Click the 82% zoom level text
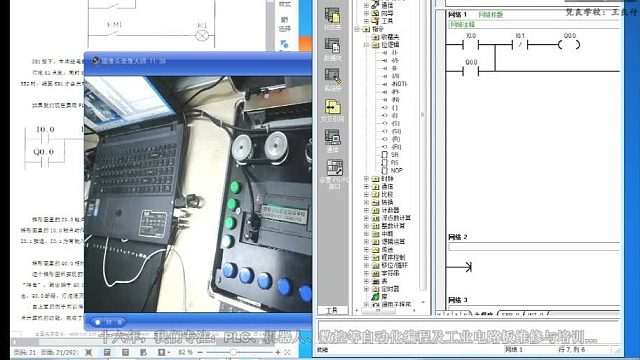 pyautogui.click(x=185, y=352)
